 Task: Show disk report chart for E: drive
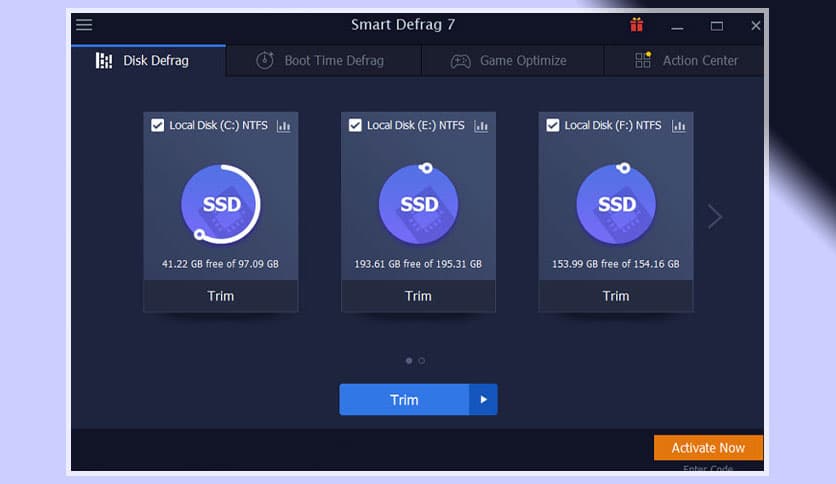coord(481,126)
